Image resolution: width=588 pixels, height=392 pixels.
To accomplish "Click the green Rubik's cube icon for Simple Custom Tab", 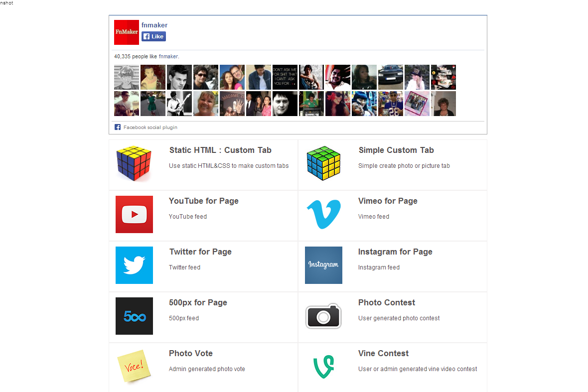I will (x=323, y=163).
